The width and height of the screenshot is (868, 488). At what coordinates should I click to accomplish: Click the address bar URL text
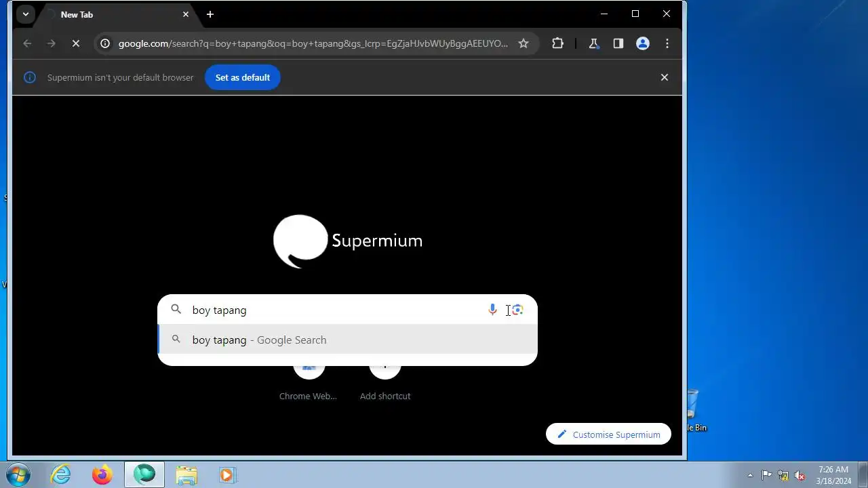click(313, 43)
